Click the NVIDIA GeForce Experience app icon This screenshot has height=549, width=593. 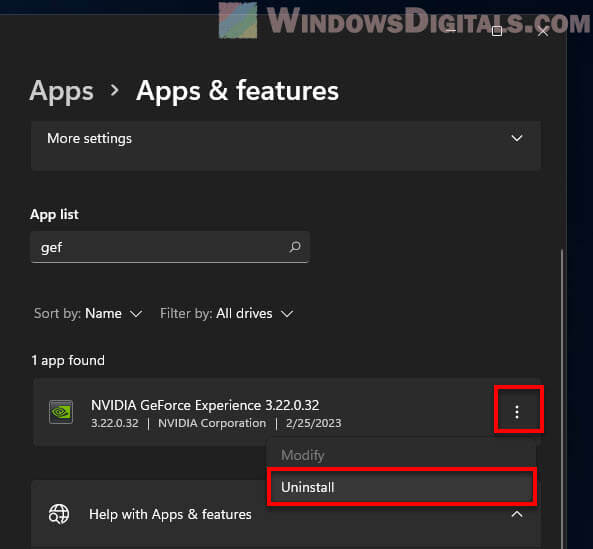tap(61, 412)
